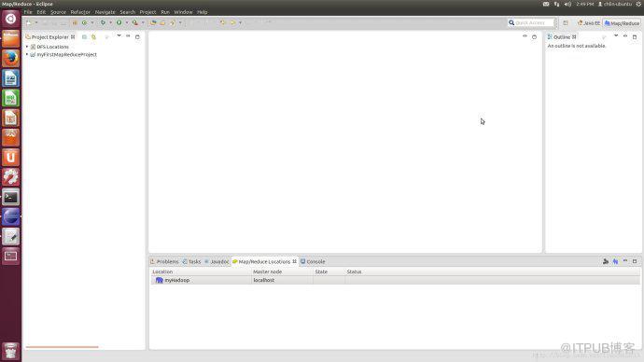This screenshot has height=362, width=644.
Task: Open Project Explorer view menu
Action: coord(119,36)
